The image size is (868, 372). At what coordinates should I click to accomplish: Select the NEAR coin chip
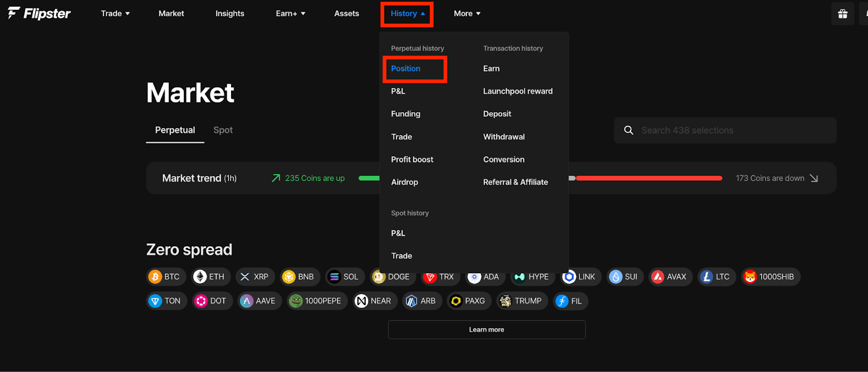[375, 301]
